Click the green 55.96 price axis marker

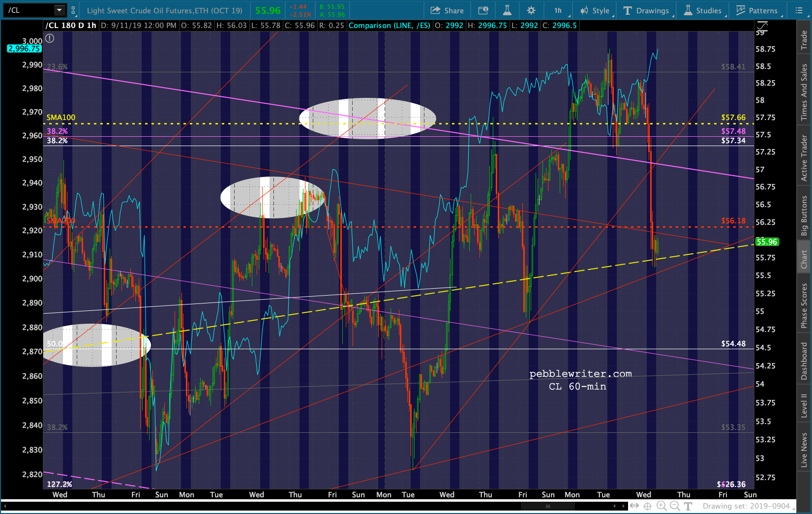coord(767,242)
